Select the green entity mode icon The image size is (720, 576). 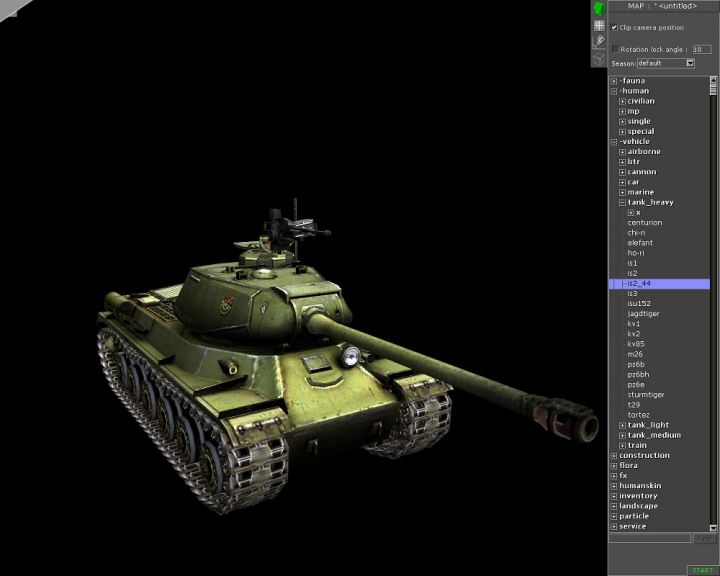599,8
